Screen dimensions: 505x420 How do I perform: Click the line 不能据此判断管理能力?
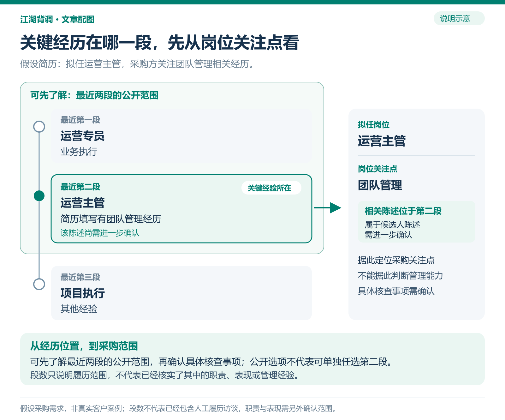(x=400, y=276)
